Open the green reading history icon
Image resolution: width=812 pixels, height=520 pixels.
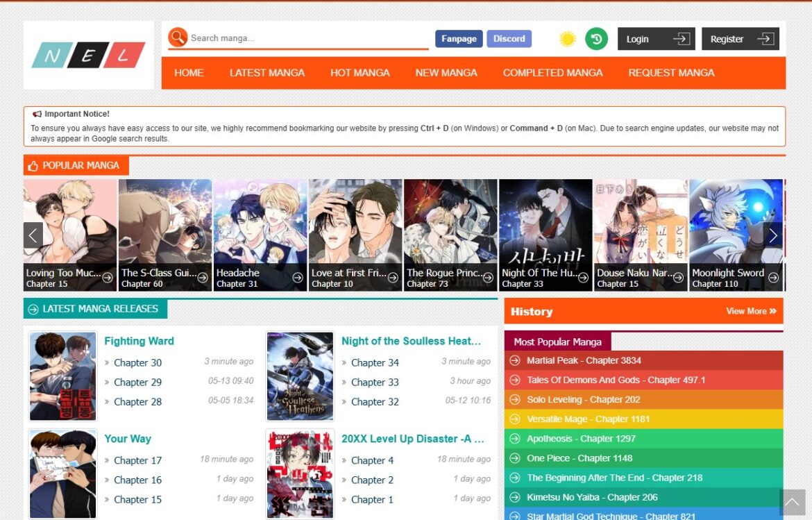(x=597, y=39)
